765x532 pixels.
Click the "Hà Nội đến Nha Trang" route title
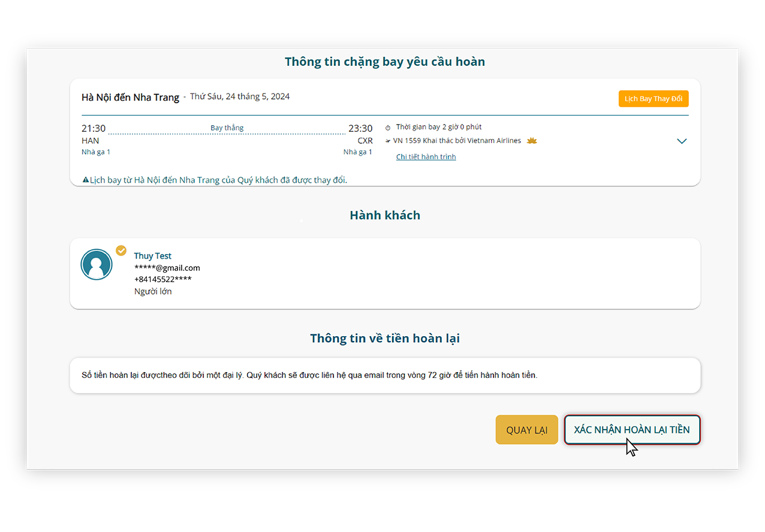[130, 97]
